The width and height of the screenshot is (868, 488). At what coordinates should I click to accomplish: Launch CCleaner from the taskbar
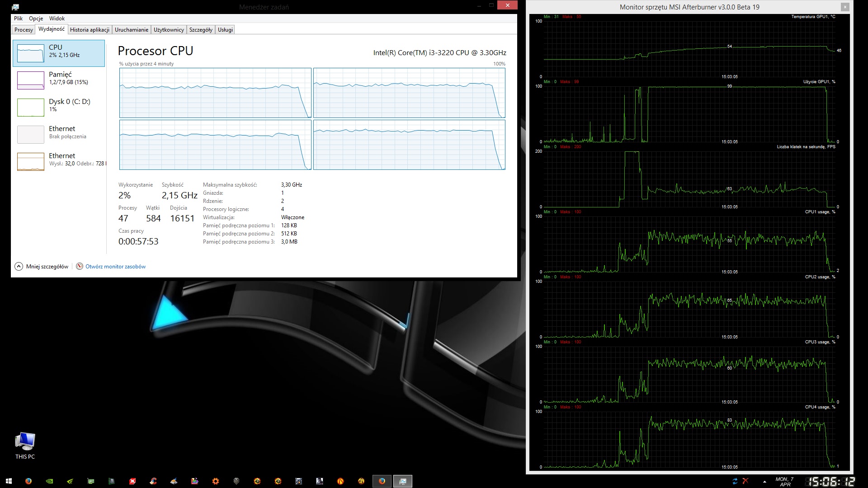point(153,481)
